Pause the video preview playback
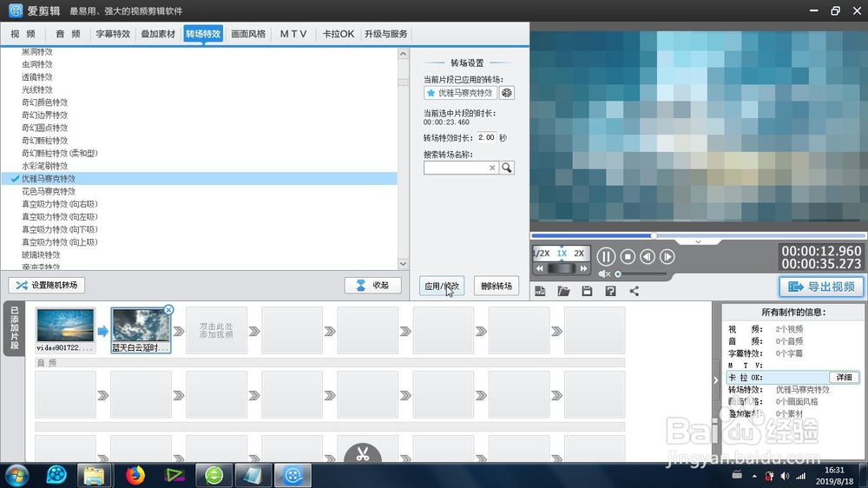The height and width of the screenshot is (488, 868). [606, 256]
